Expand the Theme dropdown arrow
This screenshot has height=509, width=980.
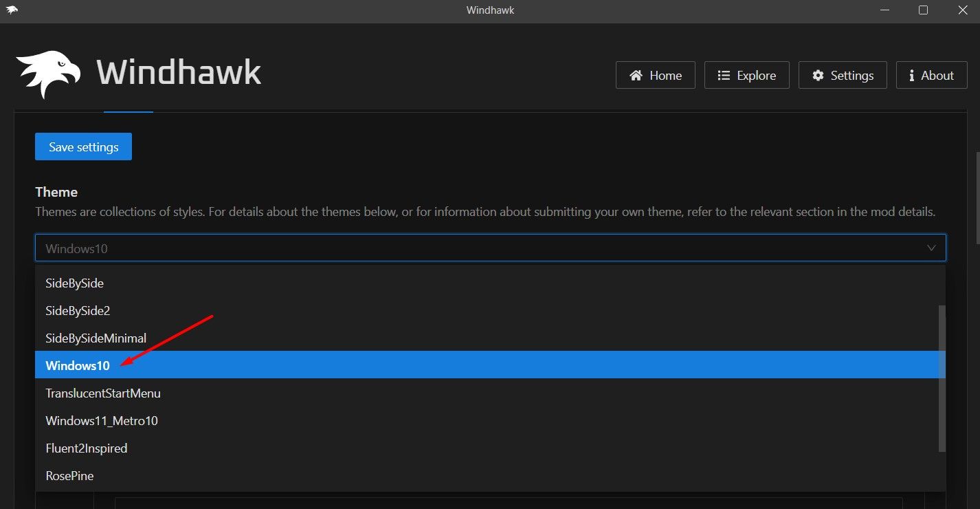(931, 248)
